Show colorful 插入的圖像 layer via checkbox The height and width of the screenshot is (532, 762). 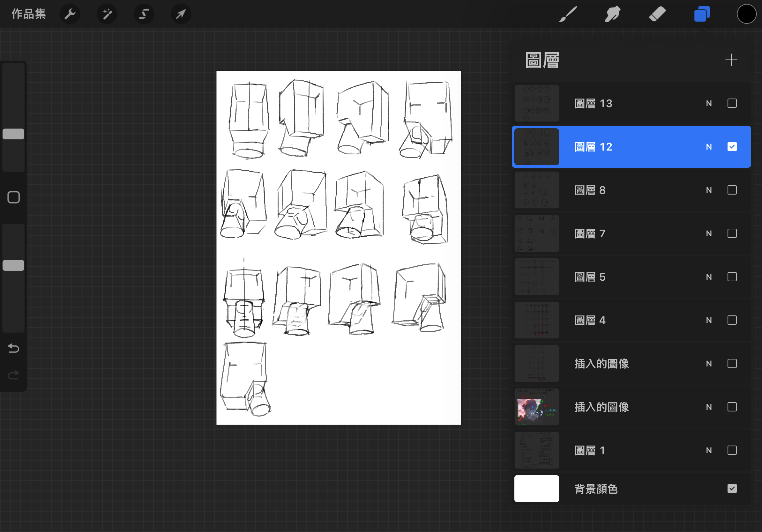tap(732, 407)
